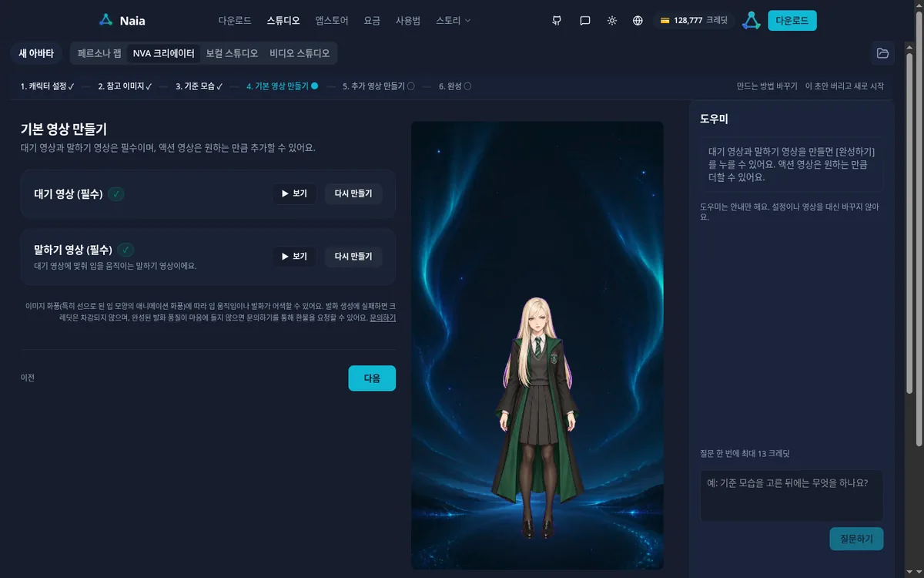Click the avatar preview image
924x578 pixels.
tap(537, 345)
